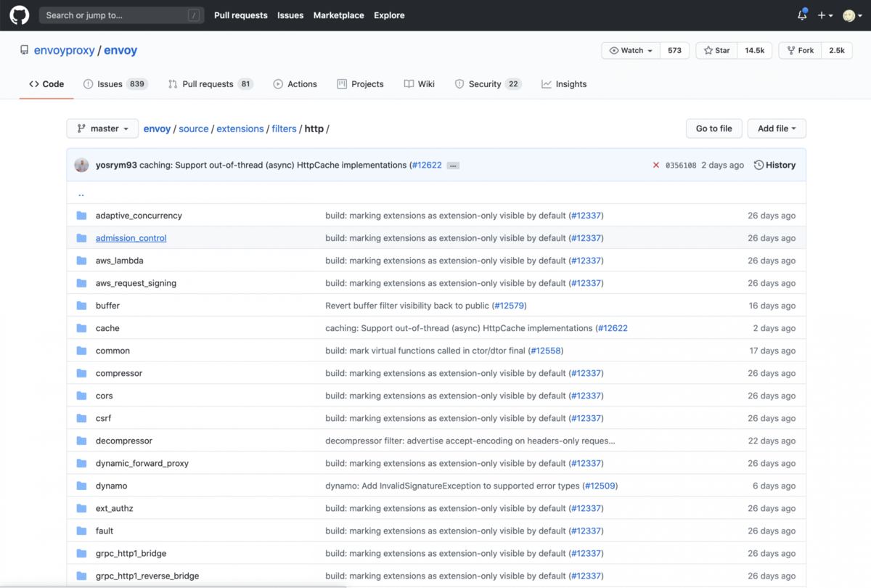Open the Watch dropdown
871x588 pixels.
(x=631, y=51)
